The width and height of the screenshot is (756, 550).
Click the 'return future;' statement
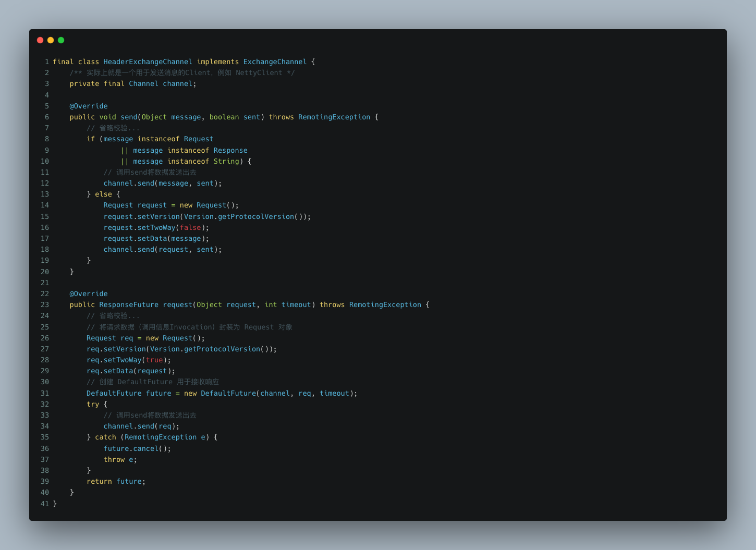pyautogui.click(x=116, y=481)
